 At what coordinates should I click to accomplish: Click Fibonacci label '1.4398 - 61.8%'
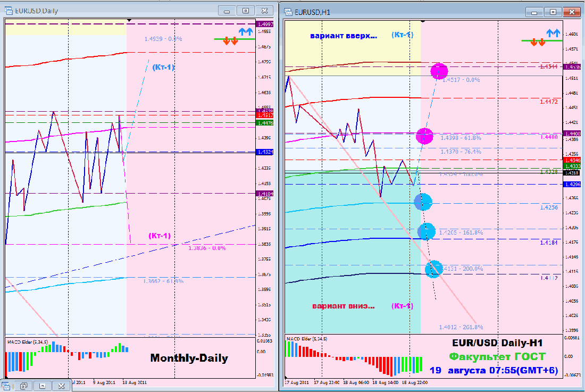click(461, 138)
